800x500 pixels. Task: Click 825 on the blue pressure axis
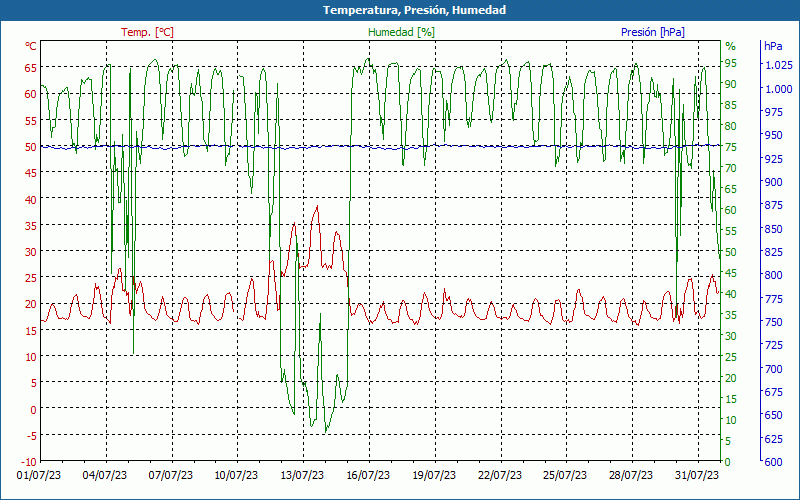[x=774, y=252]
